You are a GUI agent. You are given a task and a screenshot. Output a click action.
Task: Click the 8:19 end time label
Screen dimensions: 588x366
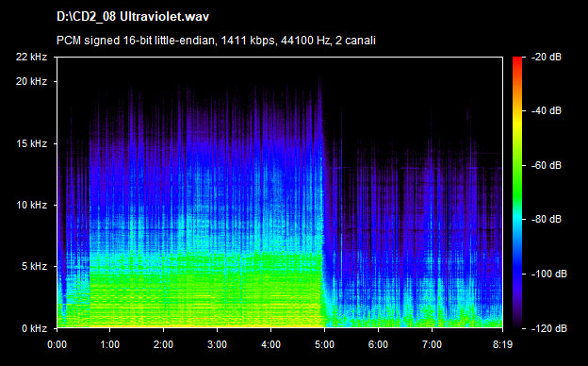pyautogui.click(x=502, y=344)
